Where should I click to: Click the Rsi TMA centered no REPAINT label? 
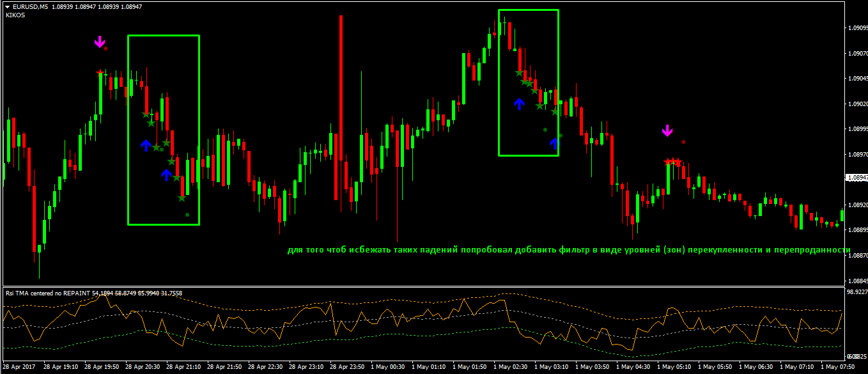click(x=48, y=293)
